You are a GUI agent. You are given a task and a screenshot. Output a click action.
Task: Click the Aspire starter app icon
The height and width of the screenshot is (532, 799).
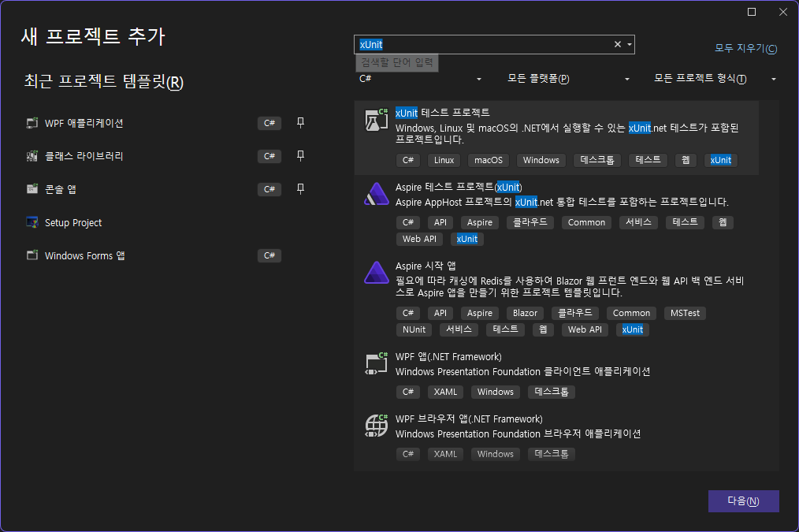(374, 273)
